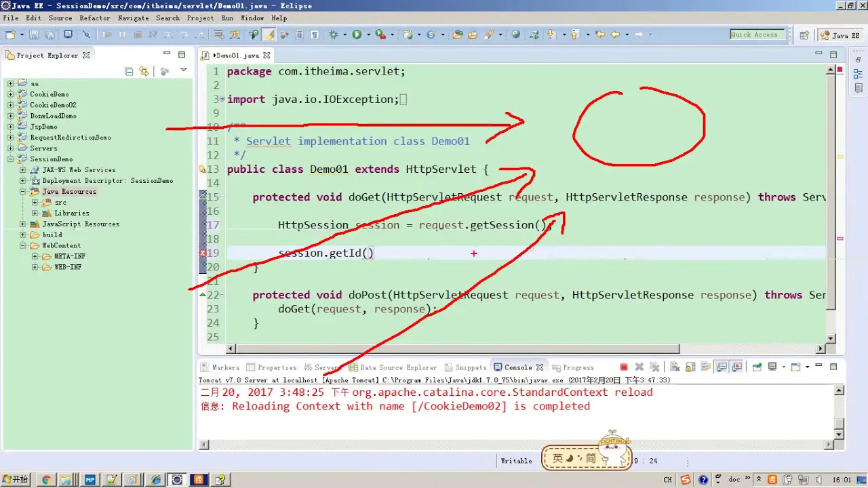Image resolution: width=868 pixels, height=488 pixels.
Task: Toggle Pin Console icon
Action: [x=757, y=367]
